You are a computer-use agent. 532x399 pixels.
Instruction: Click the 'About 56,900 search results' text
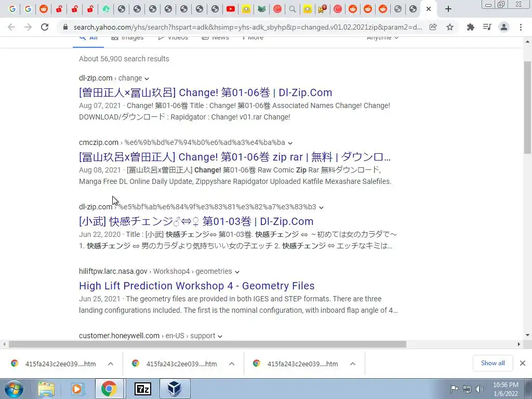tap(124, 59)
